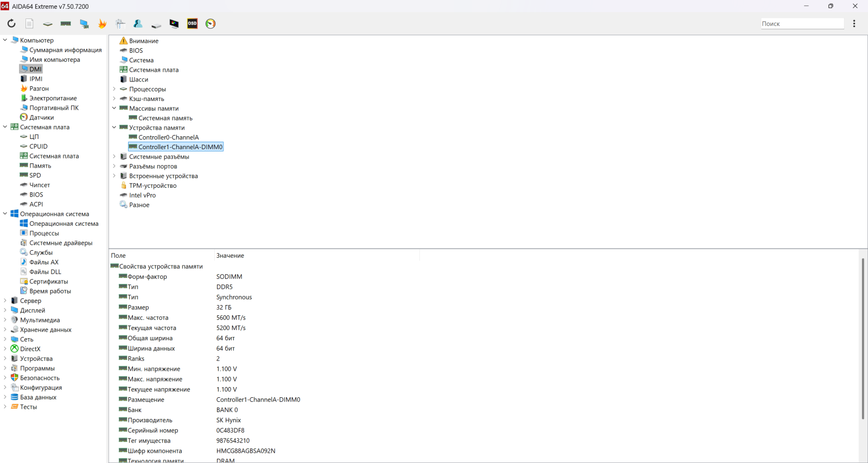Screen dimensions: 868x463
Task: Expand the Мультимедиа tree node
Action: pos(5,320)
